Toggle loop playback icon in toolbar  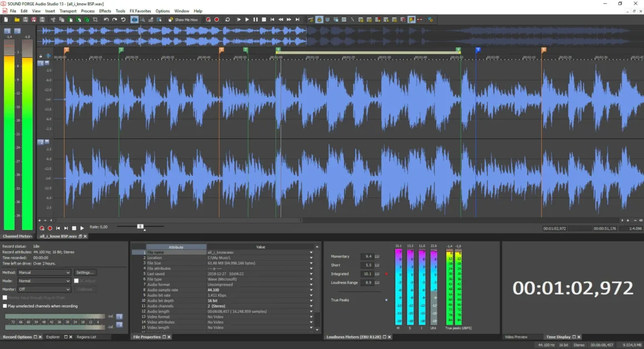[x=227, y=19]
